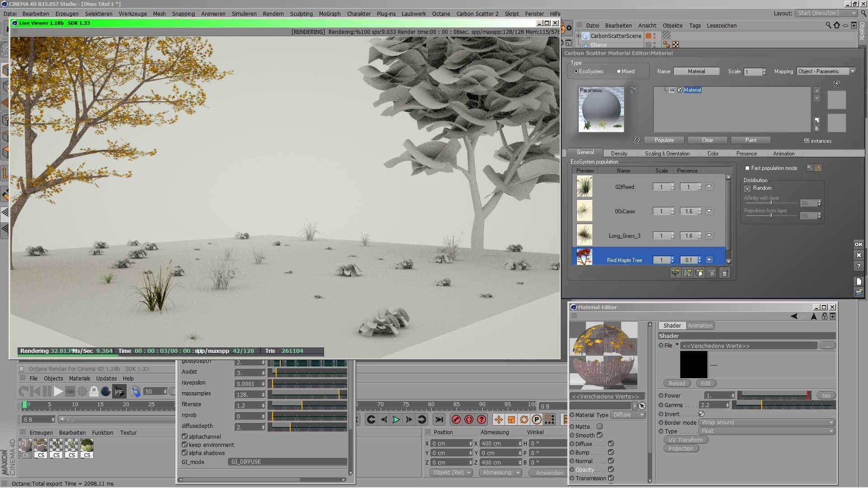
Task: Toggle the alphachannel checkbox
Action: coord(184,436)
